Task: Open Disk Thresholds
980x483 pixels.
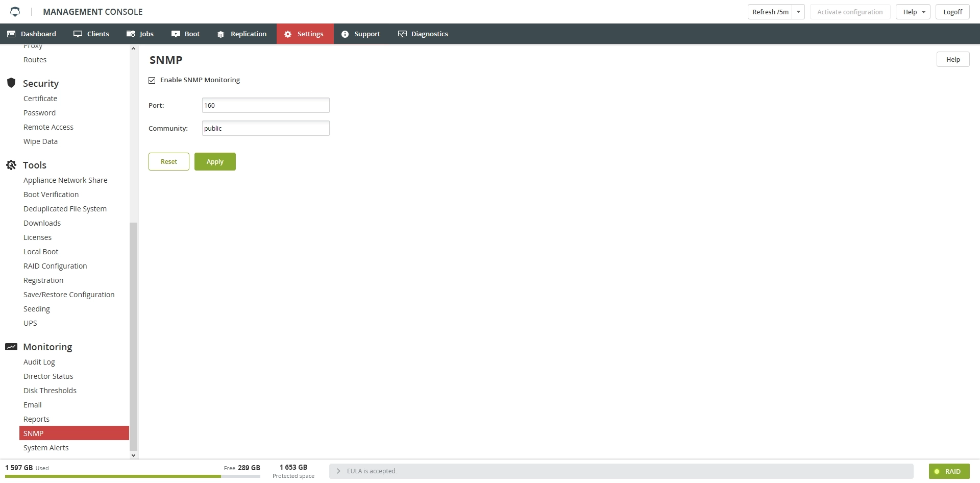Action: 50,391
